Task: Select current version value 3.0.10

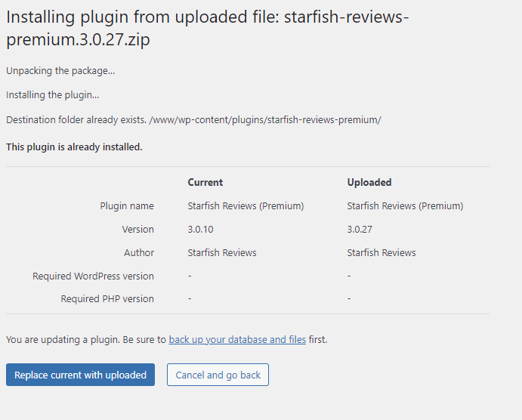Action: click(x=200, y=230)
